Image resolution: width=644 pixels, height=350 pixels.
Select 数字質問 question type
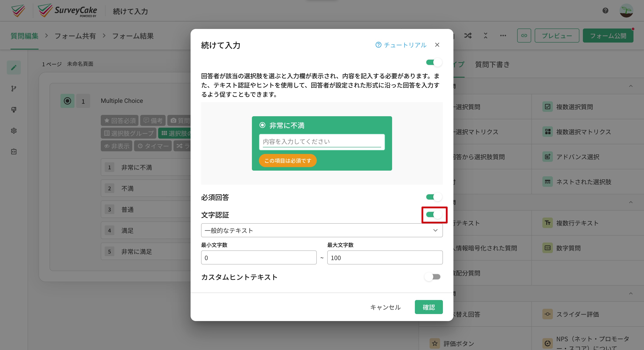587,248
